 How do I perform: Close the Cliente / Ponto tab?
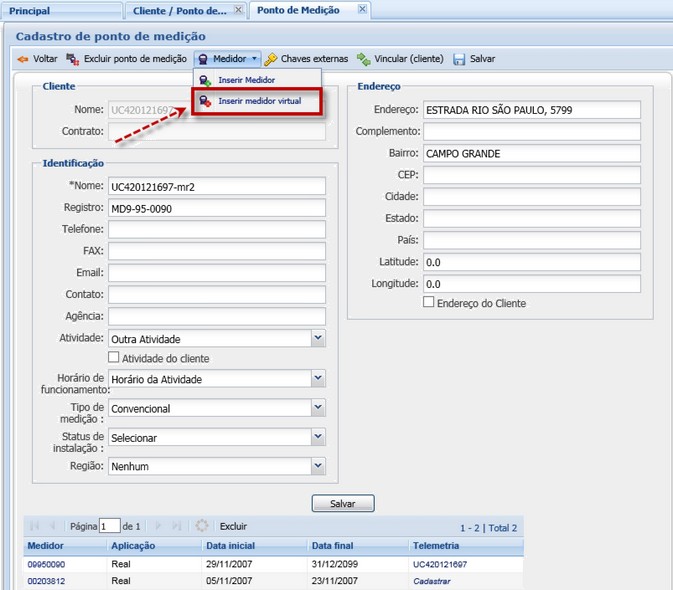coord(237,10)
